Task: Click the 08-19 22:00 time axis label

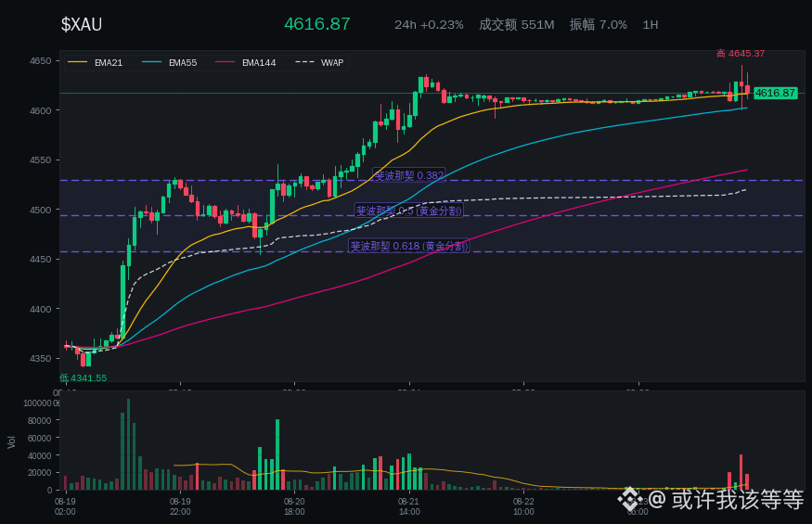Action: coord(180,506)
